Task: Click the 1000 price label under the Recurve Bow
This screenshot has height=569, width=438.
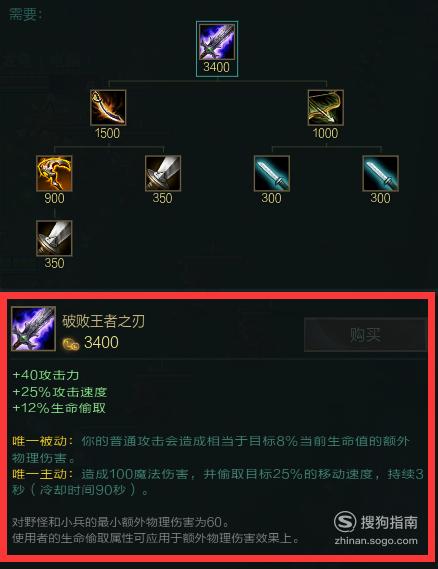Action: 325,133
